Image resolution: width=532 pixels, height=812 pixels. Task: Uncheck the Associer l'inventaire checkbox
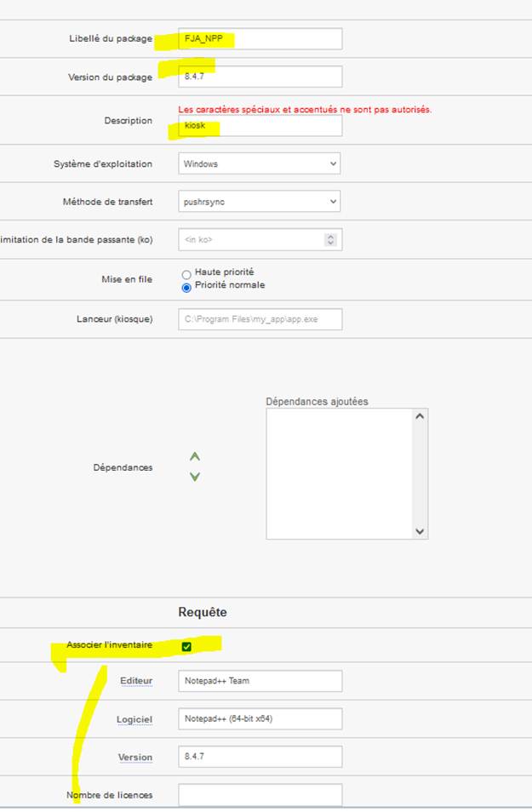coord(186,647)
